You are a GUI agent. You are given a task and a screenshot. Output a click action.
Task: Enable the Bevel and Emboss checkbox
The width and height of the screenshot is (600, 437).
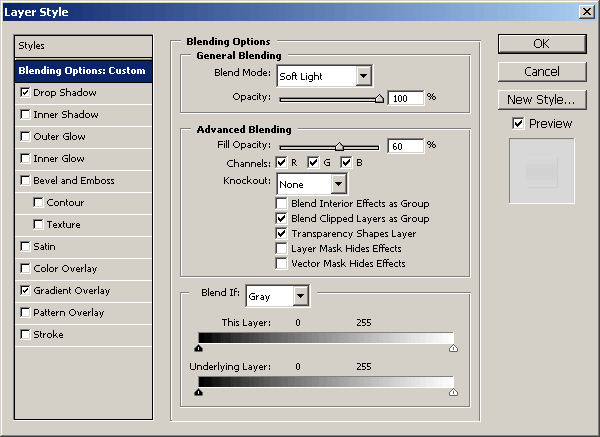(x=25, y=180)
